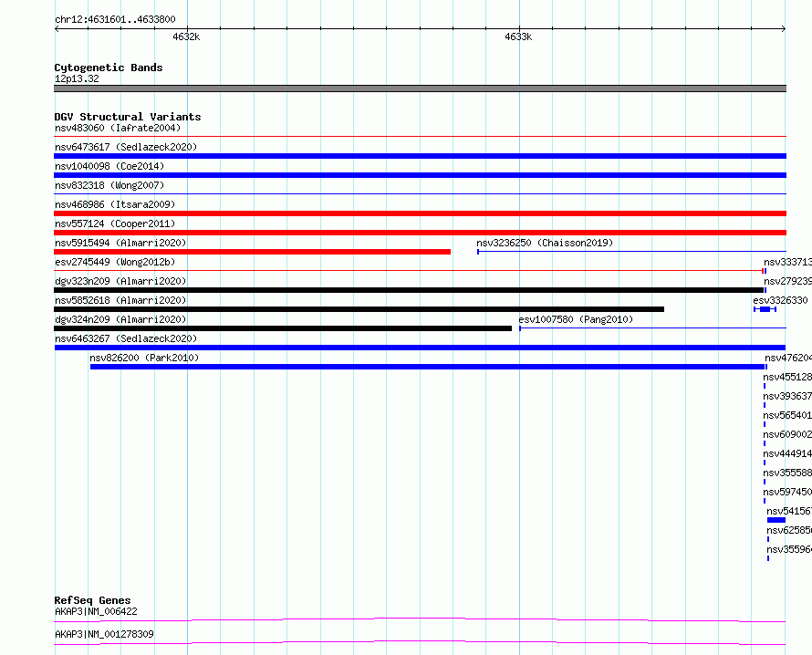Click the nsv5915494 (Almarri2020) label
The image size is (812, 655).
(x=120, y=243)
